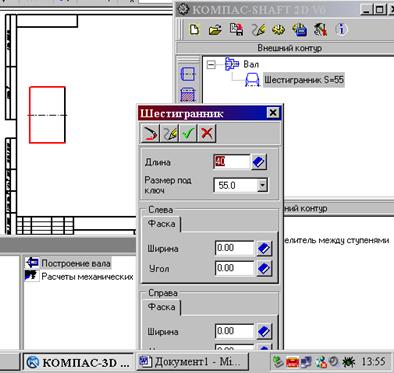The width and height of the screenshot is (394, 373).
Task: Click the pencil redraw icon in Шестигранник dialog
Action: pos(169,134)
